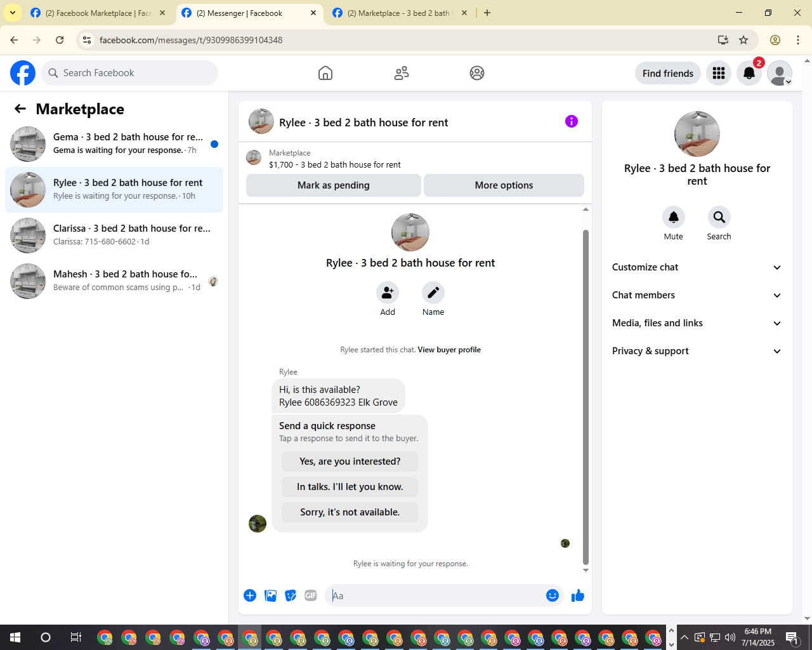Focus the Search Facebook field
Screen dimensions: 812x650
129,73
